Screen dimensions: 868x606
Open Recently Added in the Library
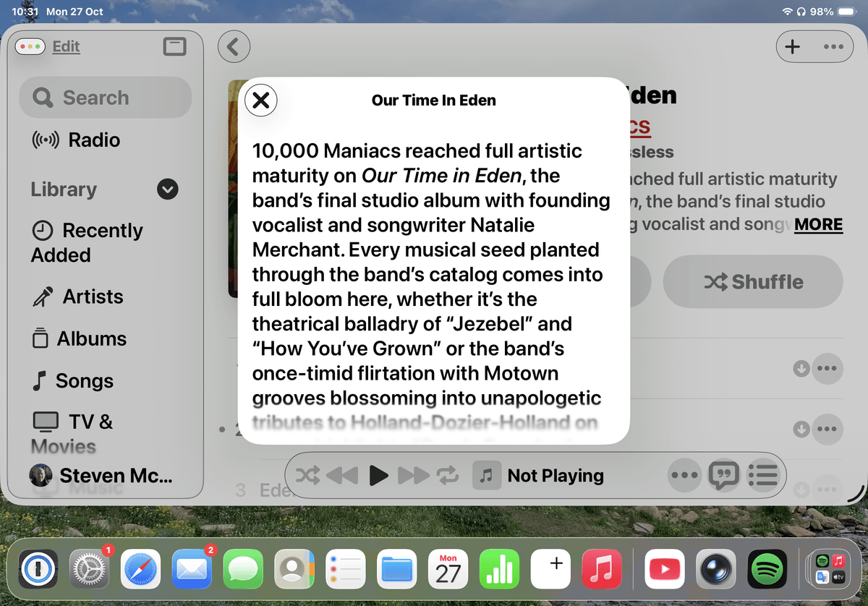coord(87,242)
